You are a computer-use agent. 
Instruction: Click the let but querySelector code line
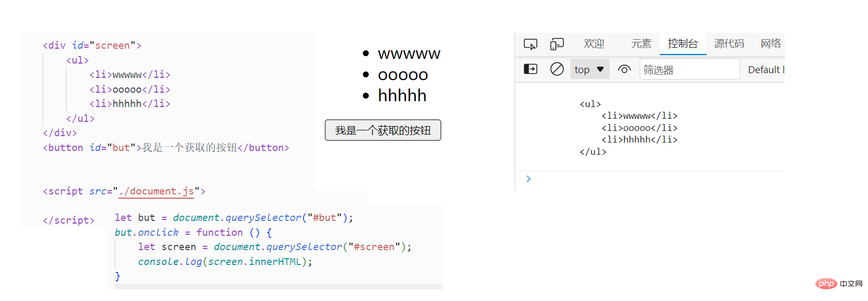[x=234, y=218]
